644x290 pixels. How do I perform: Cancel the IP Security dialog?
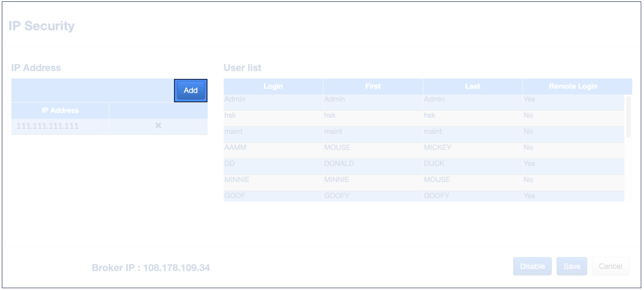(610, 266)
